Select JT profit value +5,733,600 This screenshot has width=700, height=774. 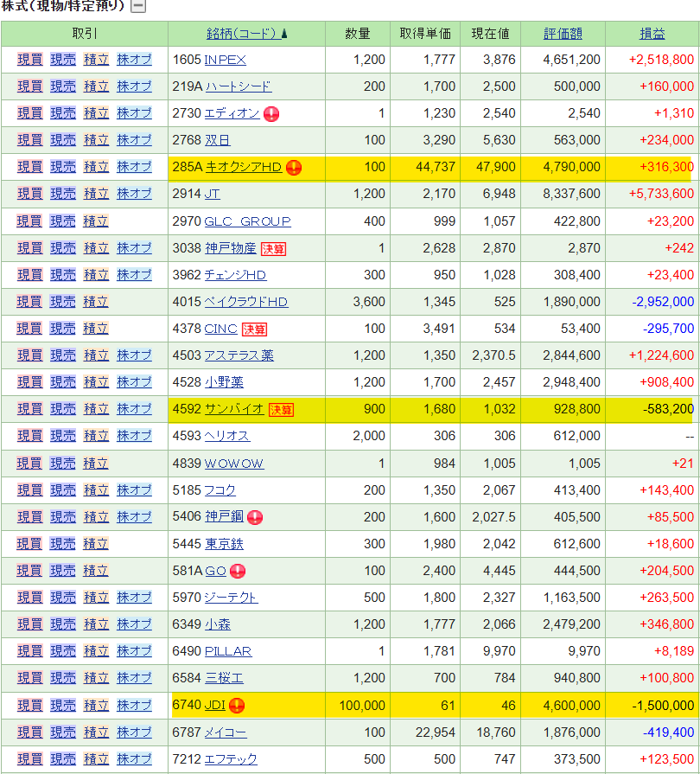(x=661, y=194)
